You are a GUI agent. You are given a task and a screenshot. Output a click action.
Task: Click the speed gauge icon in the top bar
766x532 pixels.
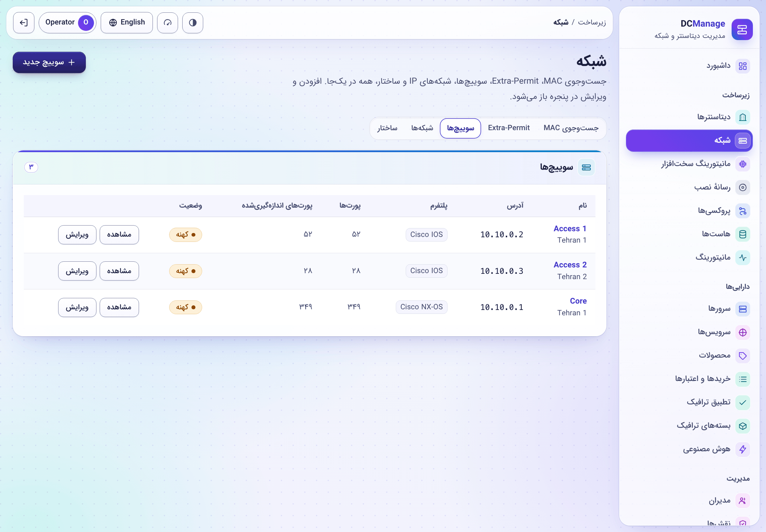tap(167, 23)
